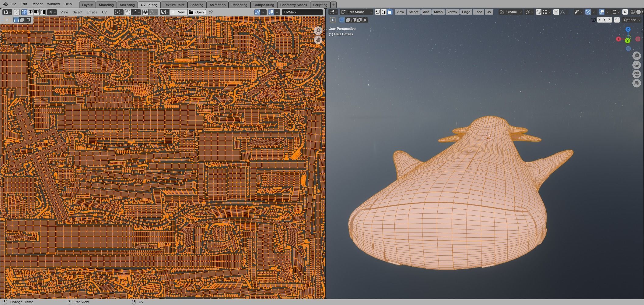Open the Render menu

click(37, 4)
